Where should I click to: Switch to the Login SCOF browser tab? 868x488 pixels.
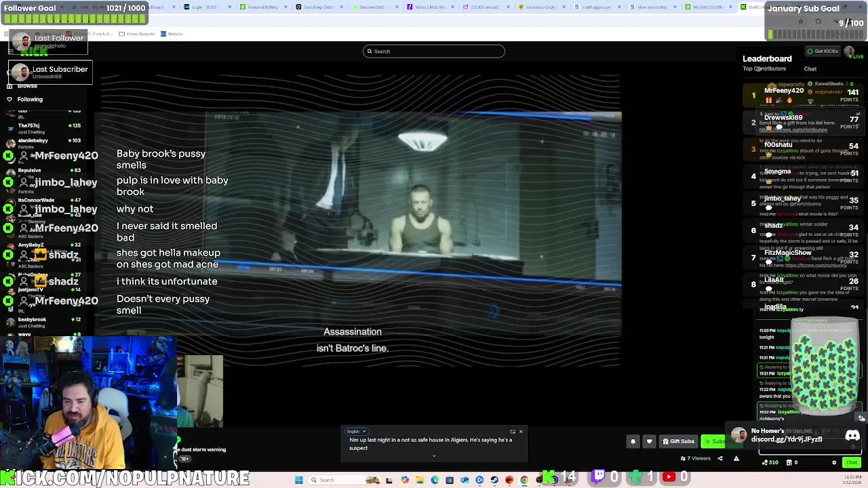(x=206, y=7)
